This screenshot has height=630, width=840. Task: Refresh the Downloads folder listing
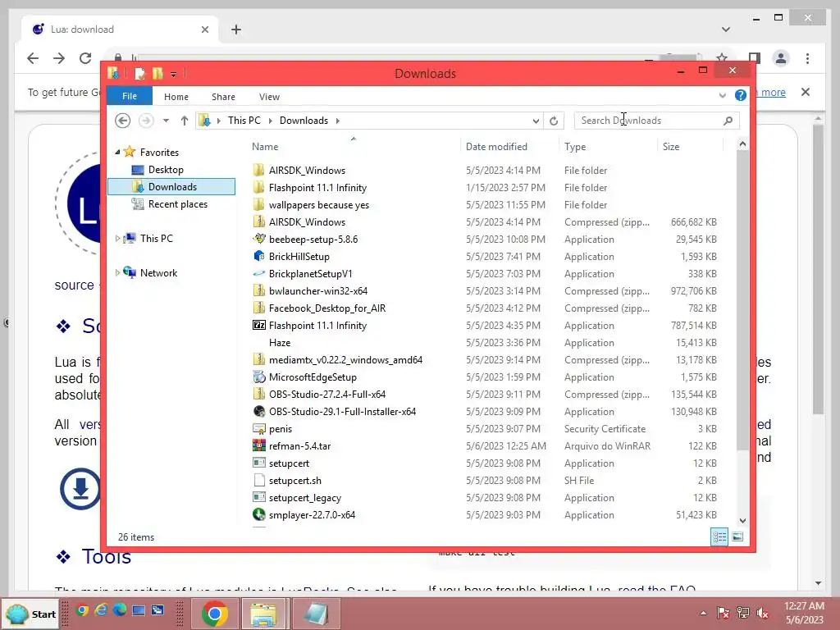point(554,121)
